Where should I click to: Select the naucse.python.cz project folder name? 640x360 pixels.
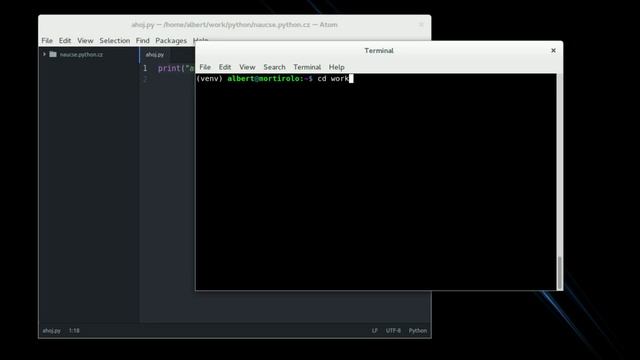click(x=81, y=54)
